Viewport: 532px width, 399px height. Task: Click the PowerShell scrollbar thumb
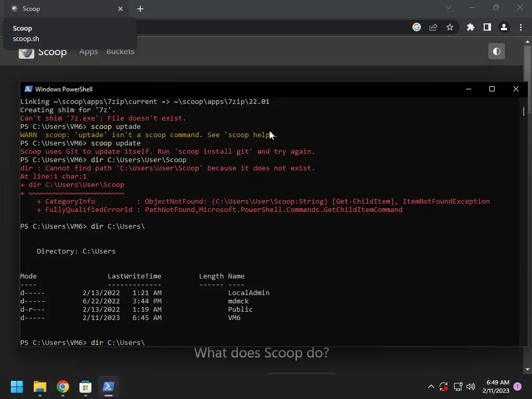(524, 111)
